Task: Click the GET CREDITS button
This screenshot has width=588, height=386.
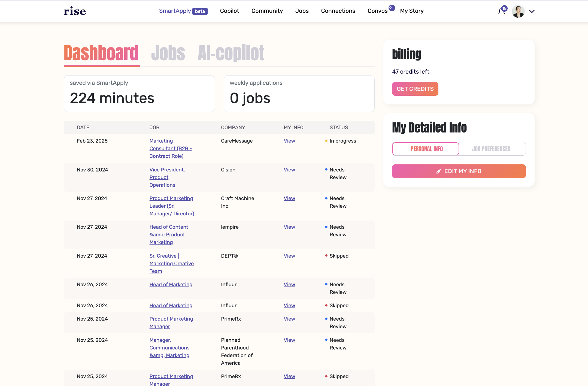Action: pos(415,89)
